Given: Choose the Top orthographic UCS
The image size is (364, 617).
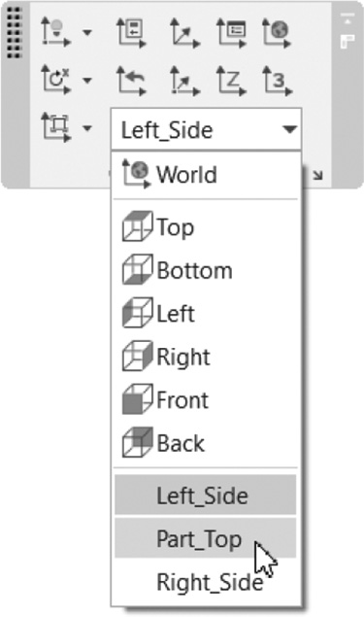Looking at the screenshot, I should click(206, 227).
